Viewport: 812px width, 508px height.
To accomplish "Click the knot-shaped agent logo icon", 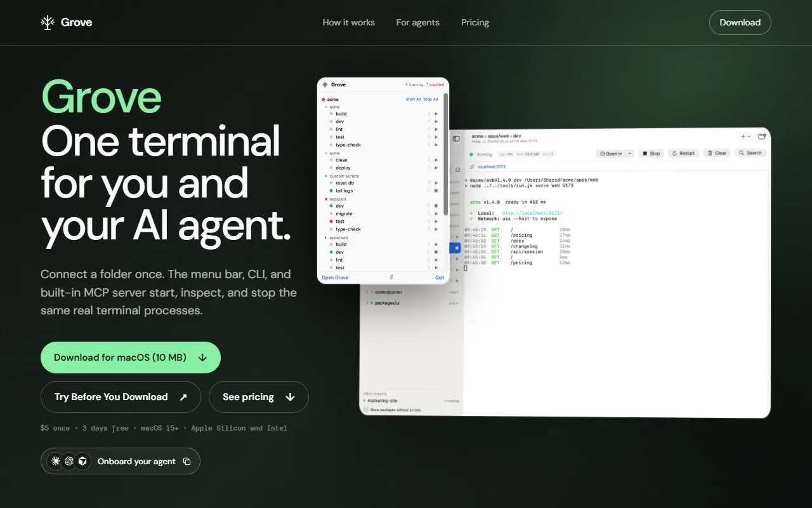I will point(69,461).
